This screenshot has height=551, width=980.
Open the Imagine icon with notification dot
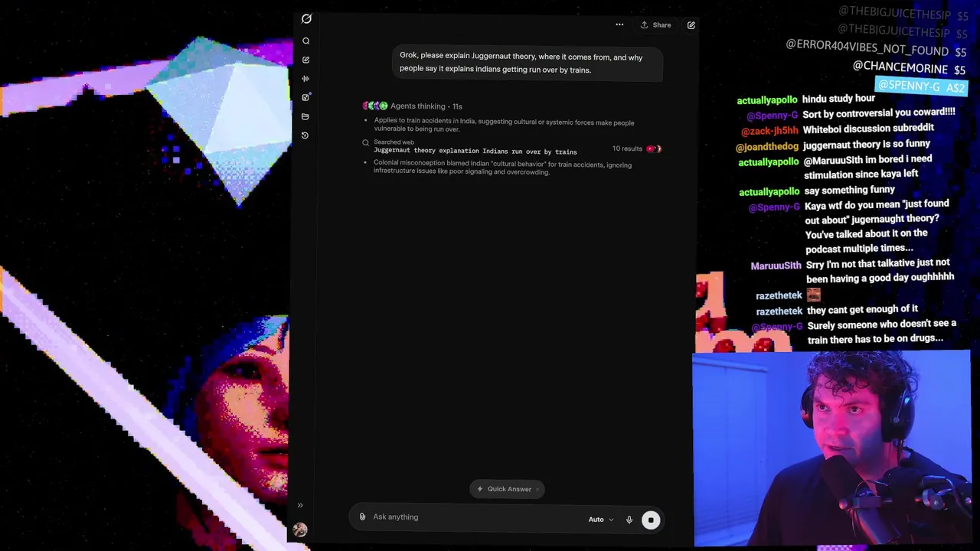pos(305,97)
